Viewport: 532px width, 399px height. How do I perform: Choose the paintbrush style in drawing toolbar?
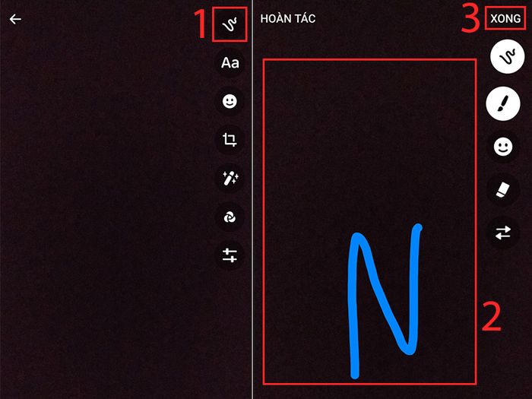click(503, 103)
